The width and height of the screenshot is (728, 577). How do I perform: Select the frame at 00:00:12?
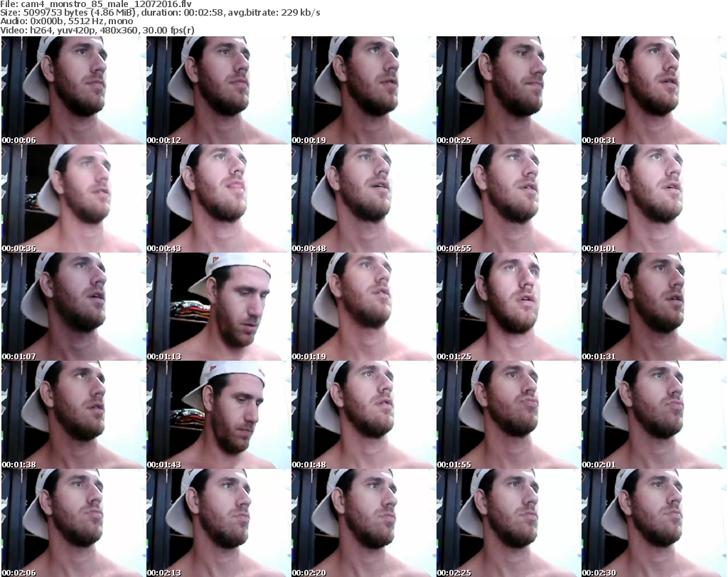click(x=218, y=90)
